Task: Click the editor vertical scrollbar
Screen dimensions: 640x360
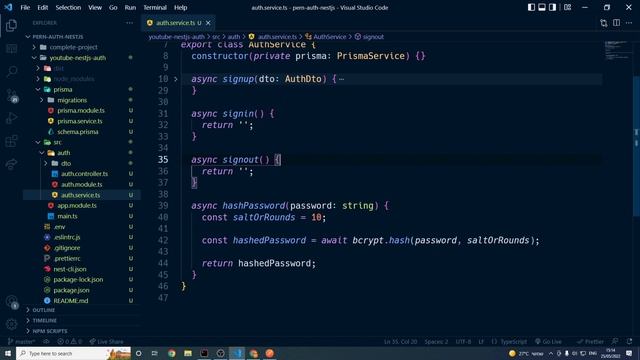Action: pyautogui.click(x=636, y=147)
